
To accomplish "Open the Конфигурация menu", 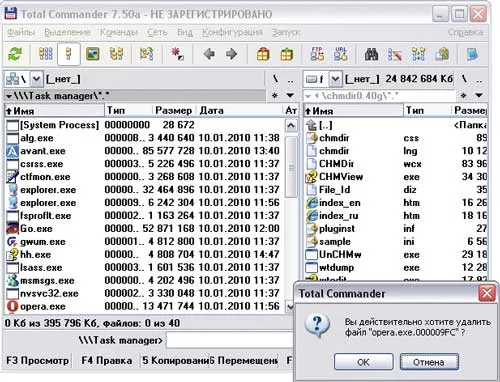I will tap(232, 32).
